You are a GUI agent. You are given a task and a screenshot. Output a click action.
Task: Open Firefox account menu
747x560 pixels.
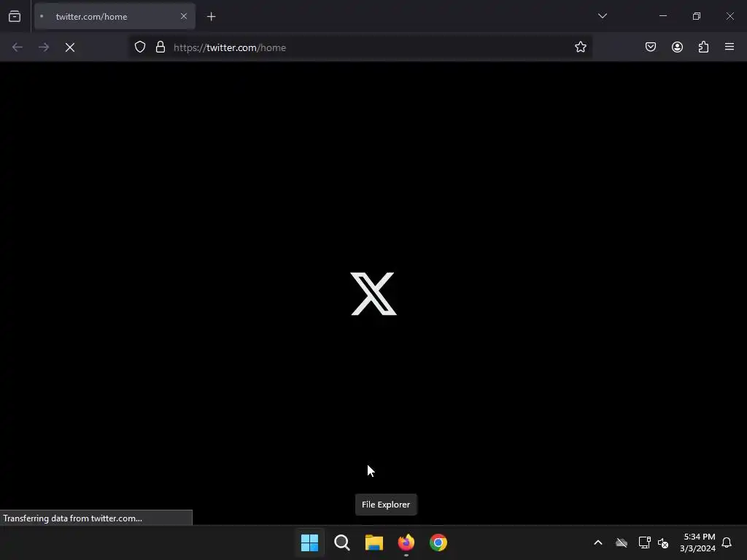(677, 47)
